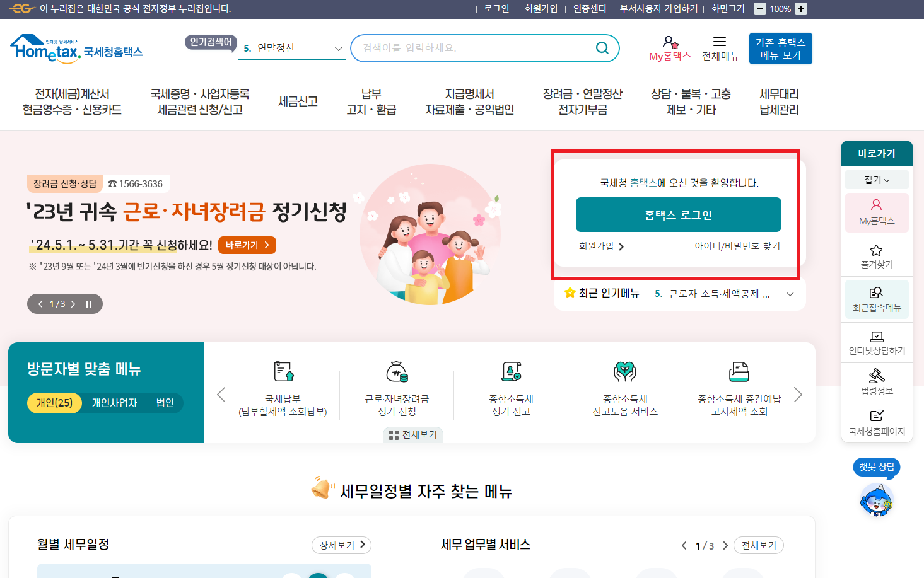Click 회원가입 link under login button

click(x=601, y=246)
